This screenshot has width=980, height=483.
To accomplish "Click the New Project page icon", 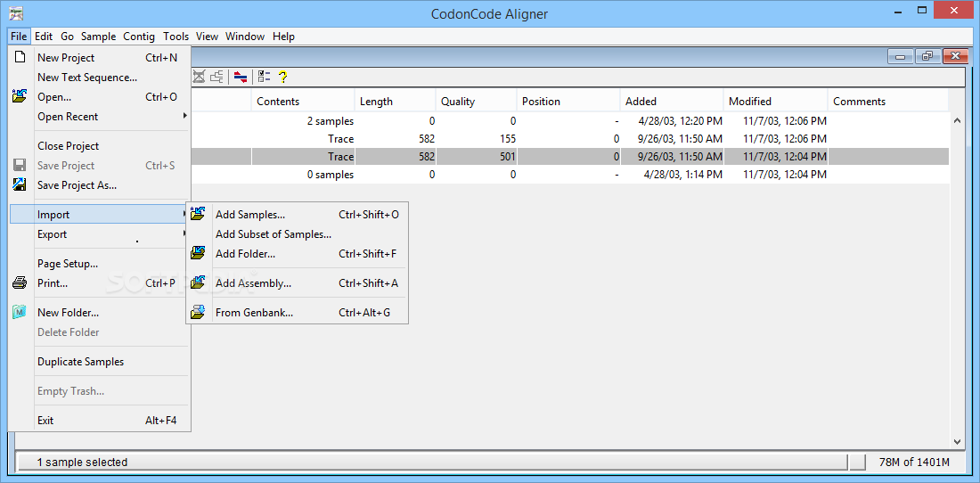I will coord(20,58).
